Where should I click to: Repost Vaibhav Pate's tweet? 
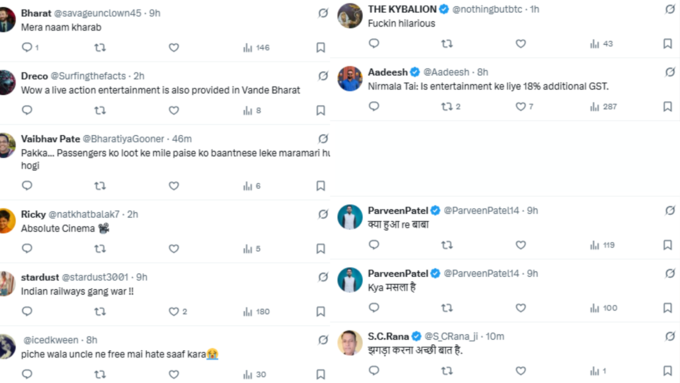(x=100, y=186)
